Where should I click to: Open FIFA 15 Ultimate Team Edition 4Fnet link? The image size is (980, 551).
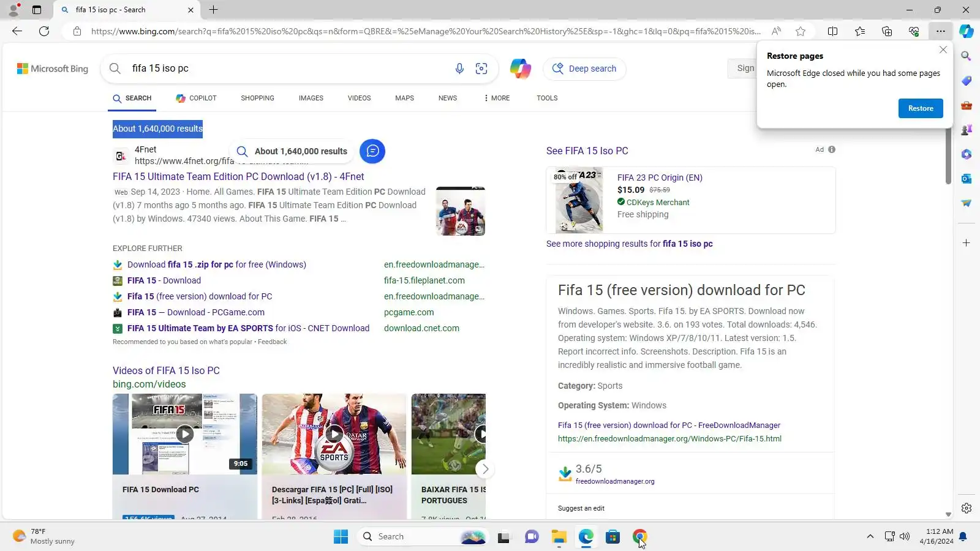pos(238,176)
